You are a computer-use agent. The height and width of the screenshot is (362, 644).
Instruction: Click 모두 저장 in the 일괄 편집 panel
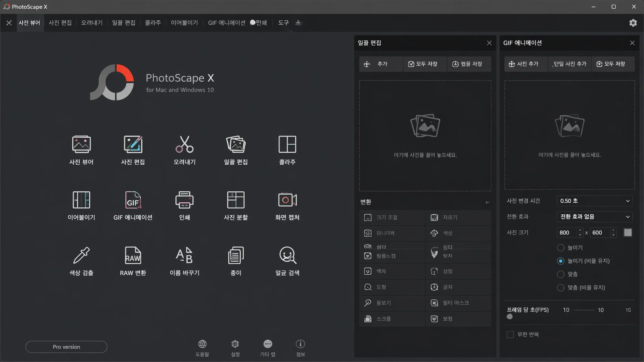425,64
